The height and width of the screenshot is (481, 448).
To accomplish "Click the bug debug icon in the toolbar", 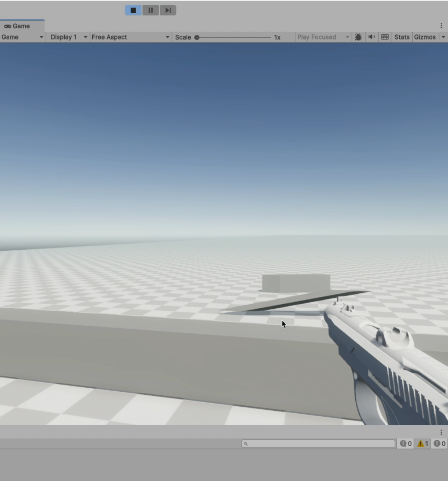I will [358, 37].
